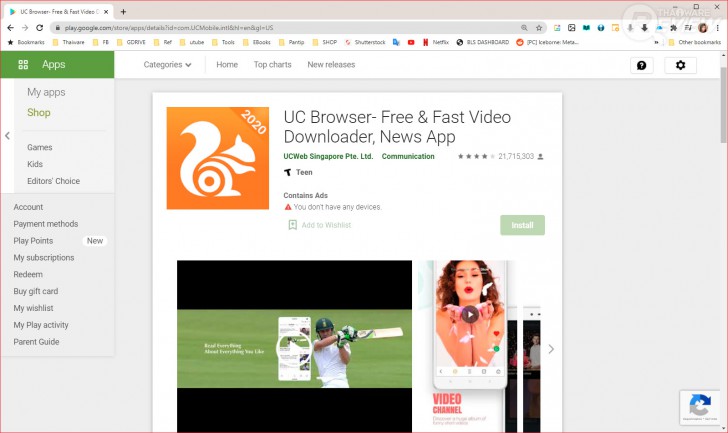Open the SHOP bookmark folder
Viewport: 728px width, 433px height.
[x=325, y=42]
